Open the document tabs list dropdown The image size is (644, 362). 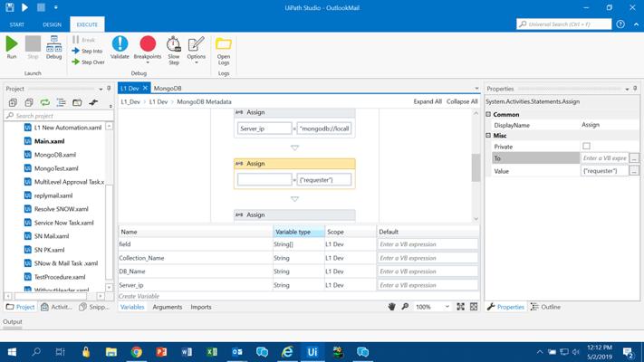(x=476, y=89)
